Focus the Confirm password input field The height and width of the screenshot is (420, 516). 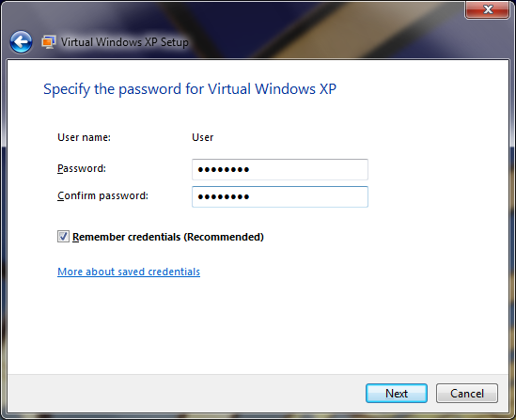[x=280, y=196]
